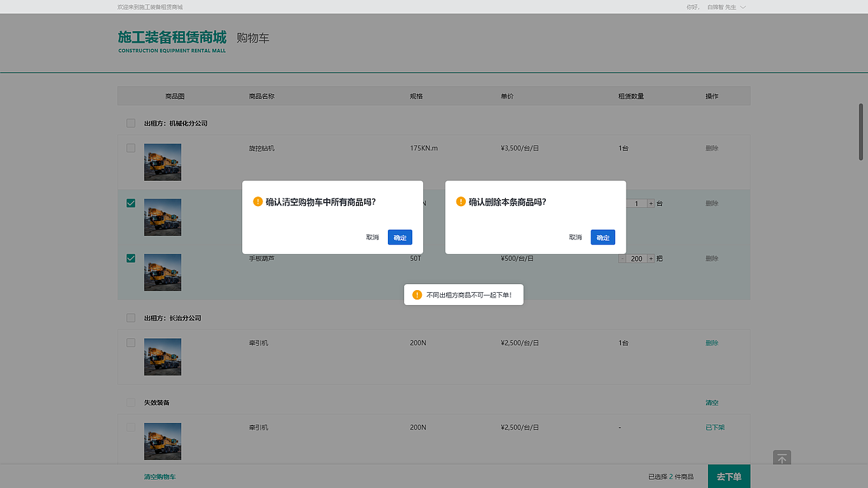Viewport: 868px width, 488px height.
Task: Click the 清空购物车 link in bottom bar
Action: click(x=159, y=477)
